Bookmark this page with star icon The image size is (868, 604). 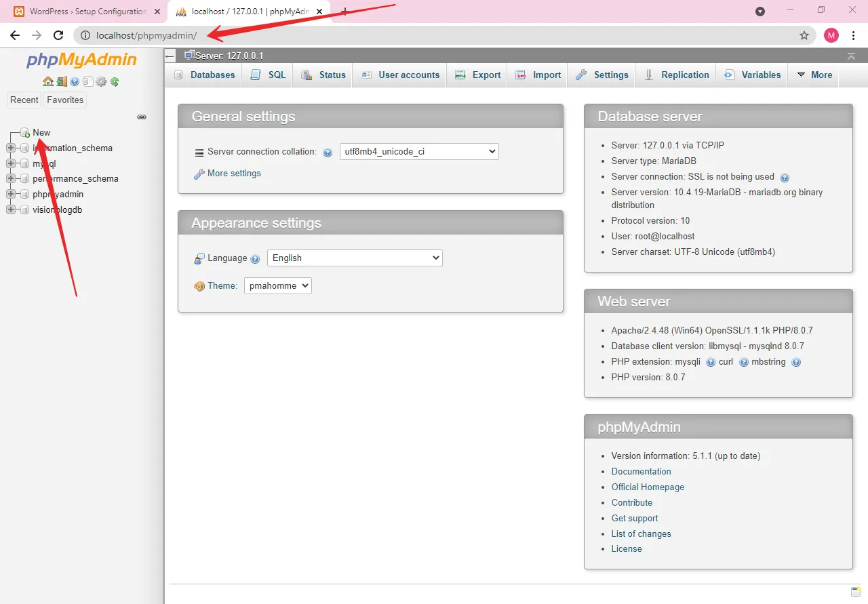pyautogui.click(x=804, y=35)
